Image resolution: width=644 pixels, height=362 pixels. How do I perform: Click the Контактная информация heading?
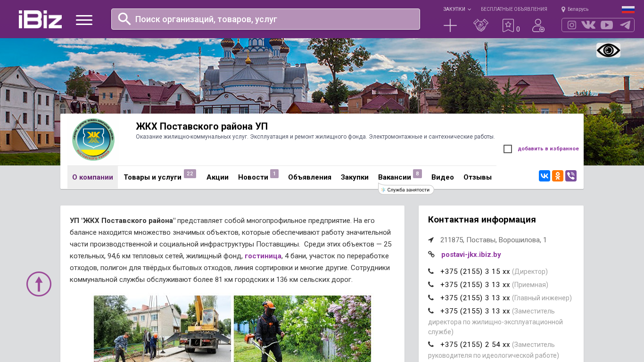pyautogui.click(x=482, y=220)
